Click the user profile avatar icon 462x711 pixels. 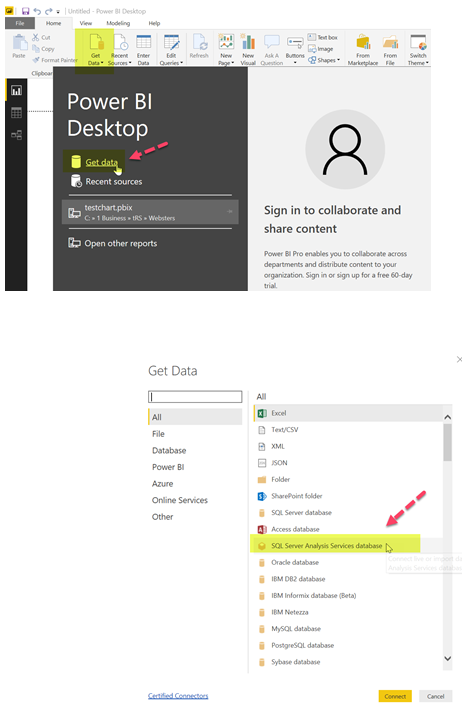coord(345,150)
